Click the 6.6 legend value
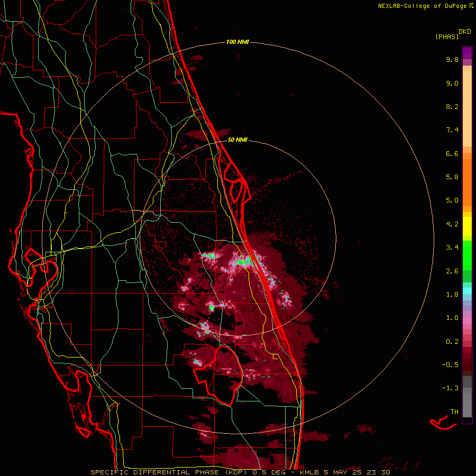This screenshot has width=476, height=476. (x=452, y=153)
